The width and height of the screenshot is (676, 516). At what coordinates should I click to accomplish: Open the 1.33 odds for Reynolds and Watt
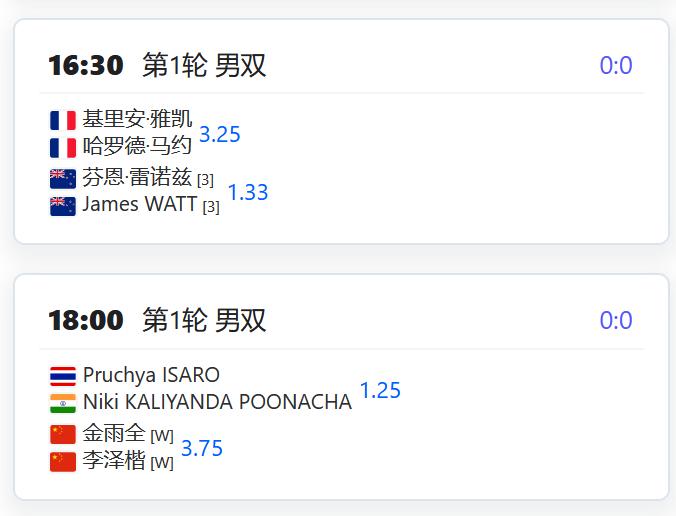pyautogui.click(x=248, y=192)
